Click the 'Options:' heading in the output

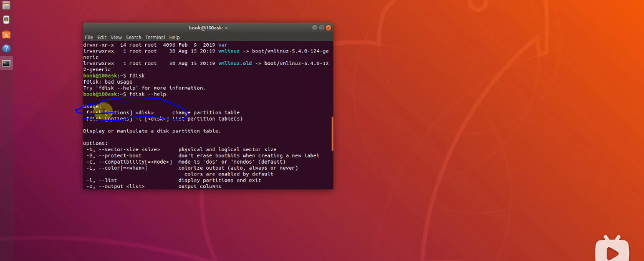[95, 144]
